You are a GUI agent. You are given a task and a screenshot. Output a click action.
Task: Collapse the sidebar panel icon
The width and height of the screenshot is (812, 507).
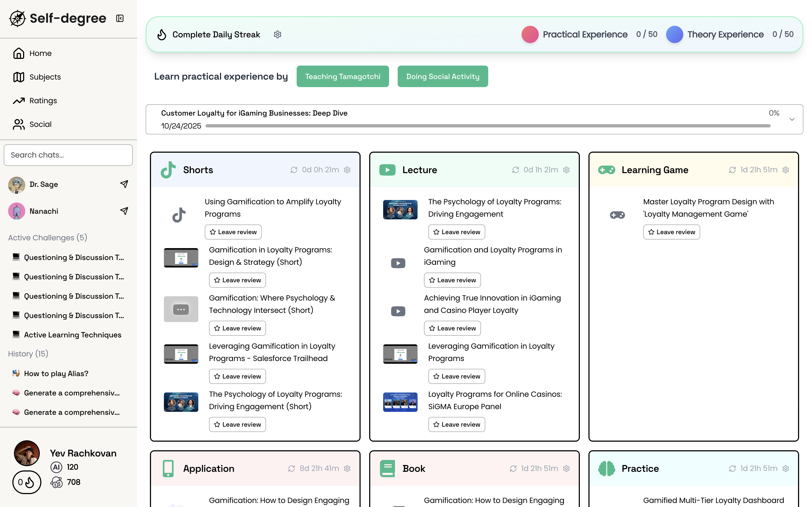[x=120, y=18]
